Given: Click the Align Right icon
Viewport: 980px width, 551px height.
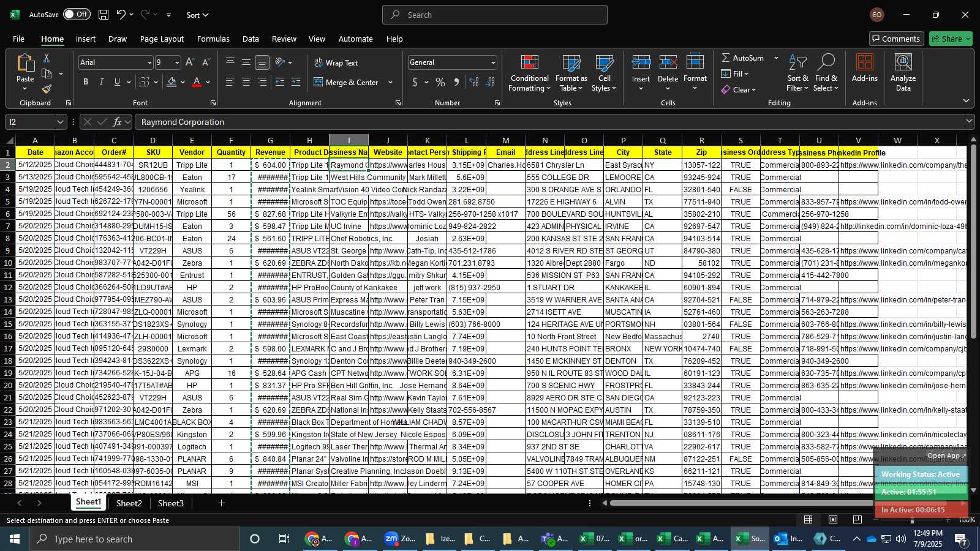Looking at the screenshot, I should pyautogui.click(x=262, y=82).
